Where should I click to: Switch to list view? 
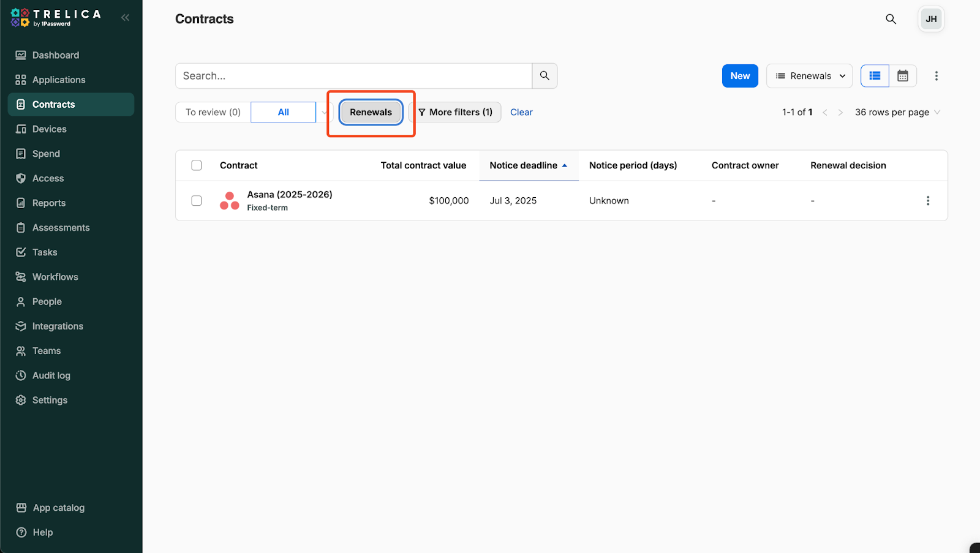click(x=875, y=76)
